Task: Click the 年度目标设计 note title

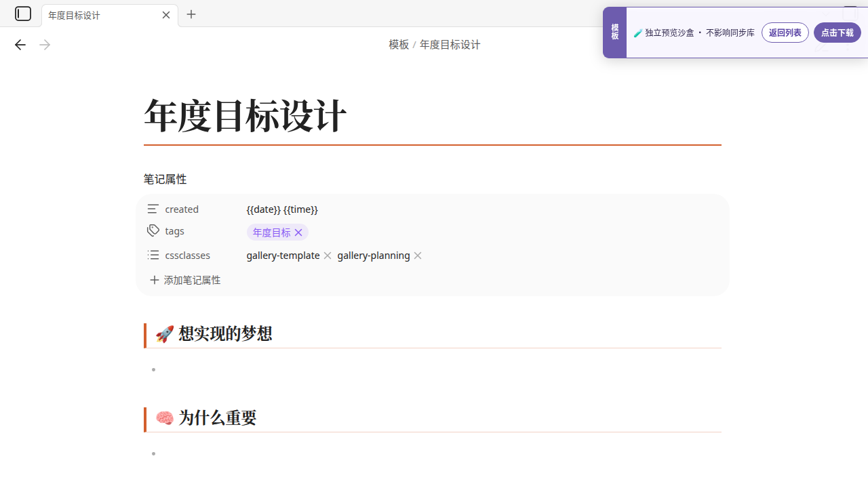Action: (x=245, y=115)
